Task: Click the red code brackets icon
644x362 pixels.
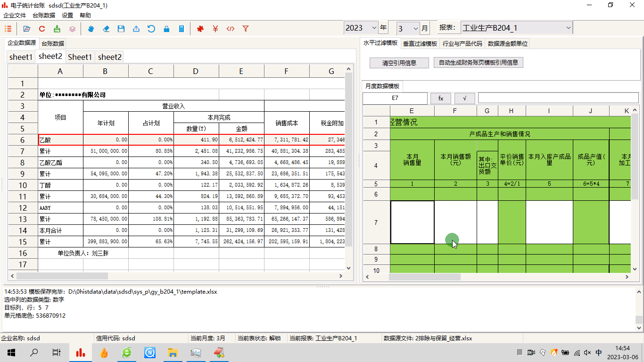Action: tap(231, 29)
